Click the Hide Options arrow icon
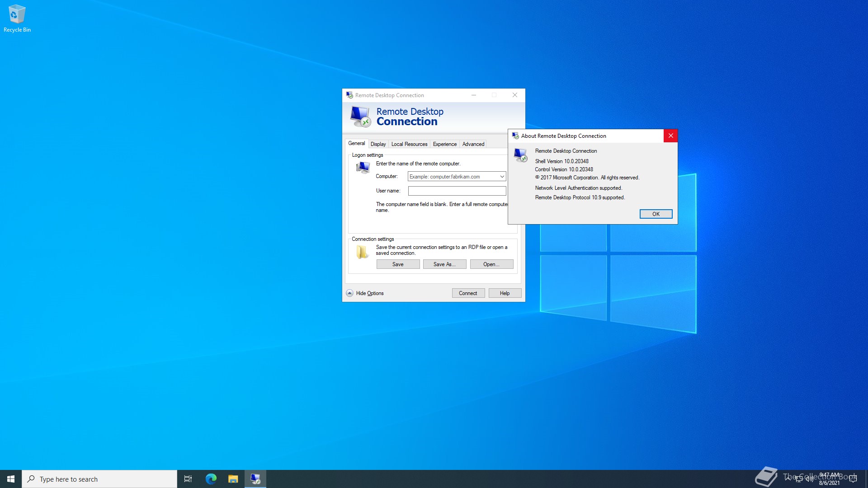Viewport: 868px width, 488px height. pyautogui.click(x=349, y=293)
